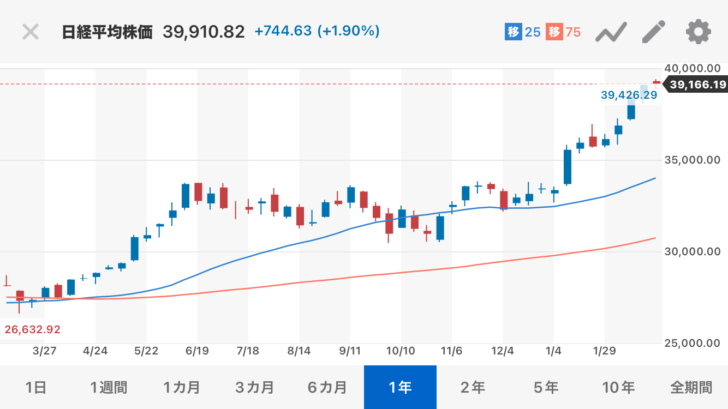Change the range to 5年
728x409 pixels.
tap(546, 387)
